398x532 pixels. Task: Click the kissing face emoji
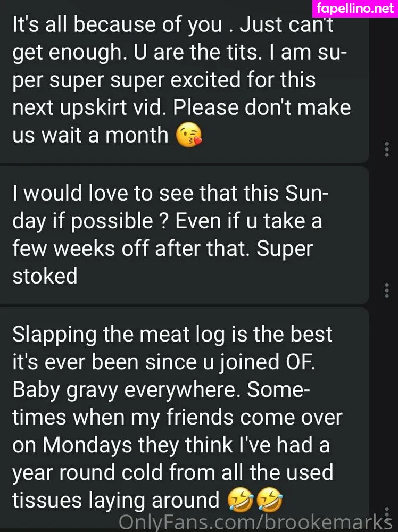tap(189, 137)
